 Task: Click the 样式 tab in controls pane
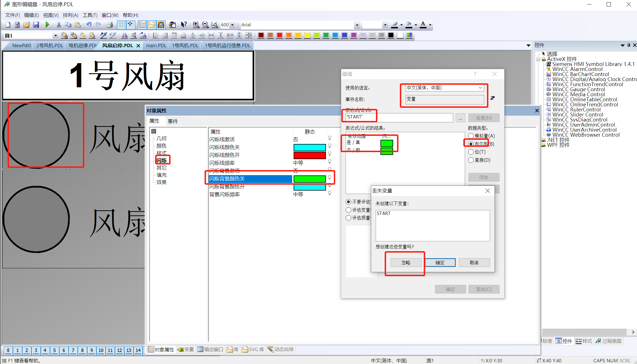(584, 341)
